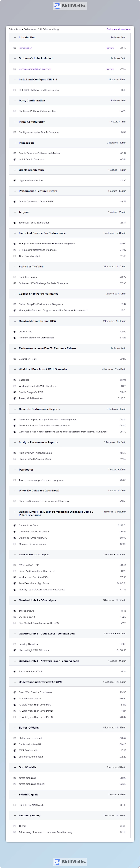Click Narrow High CPU SQL Issue lecture

34,650
